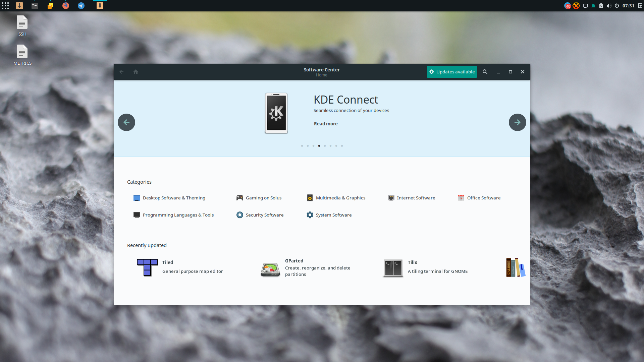
Task: Select the highlighted carousel page dot
Action: pyautogui.click(x=319, y=146)
